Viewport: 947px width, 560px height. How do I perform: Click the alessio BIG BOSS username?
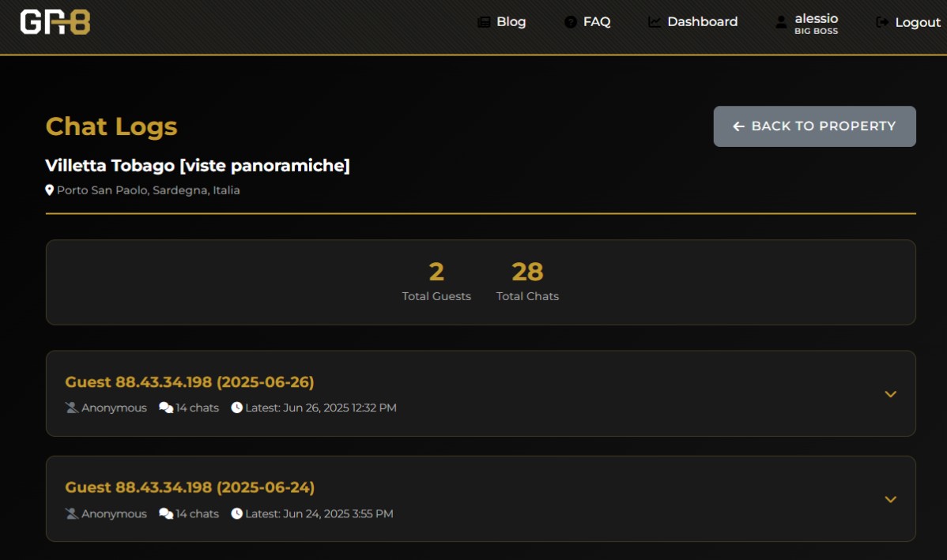click(816, 23)
